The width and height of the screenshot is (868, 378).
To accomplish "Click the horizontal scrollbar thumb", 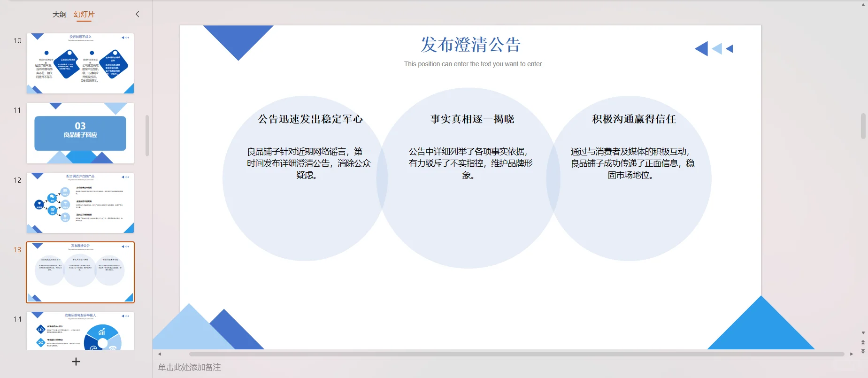I will tap(516, 354).
